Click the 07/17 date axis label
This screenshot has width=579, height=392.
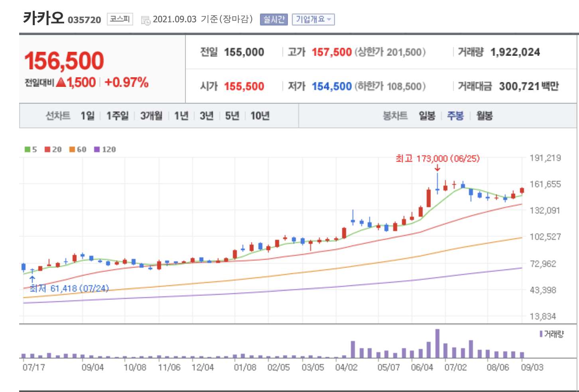34,367
